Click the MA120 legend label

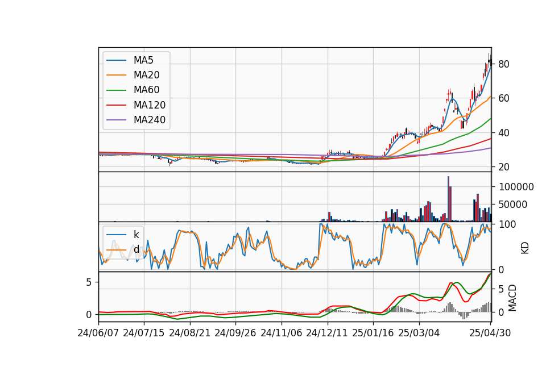[x=150, y=105]
